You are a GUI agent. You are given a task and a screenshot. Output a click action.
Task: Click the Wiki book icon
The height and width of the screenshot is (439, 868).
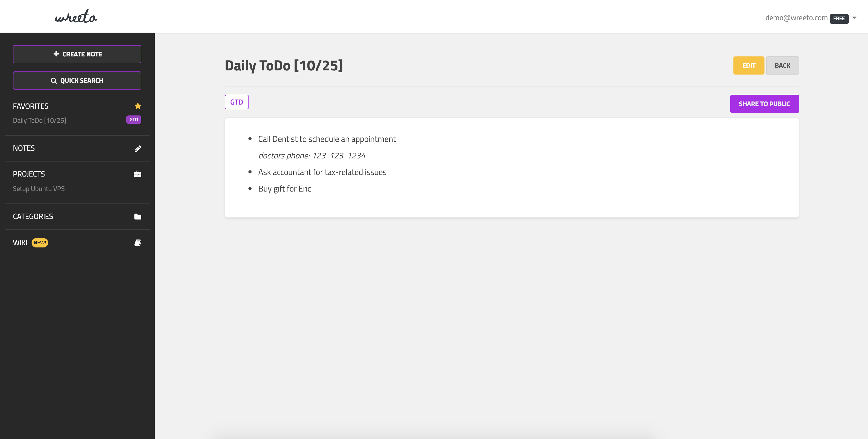[138, 243]
